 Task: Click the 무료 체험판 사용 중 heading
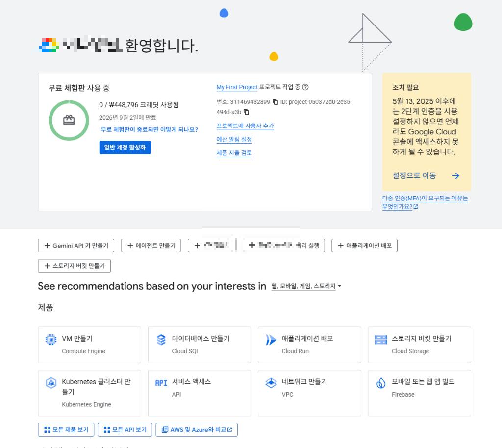coord(79,88)
